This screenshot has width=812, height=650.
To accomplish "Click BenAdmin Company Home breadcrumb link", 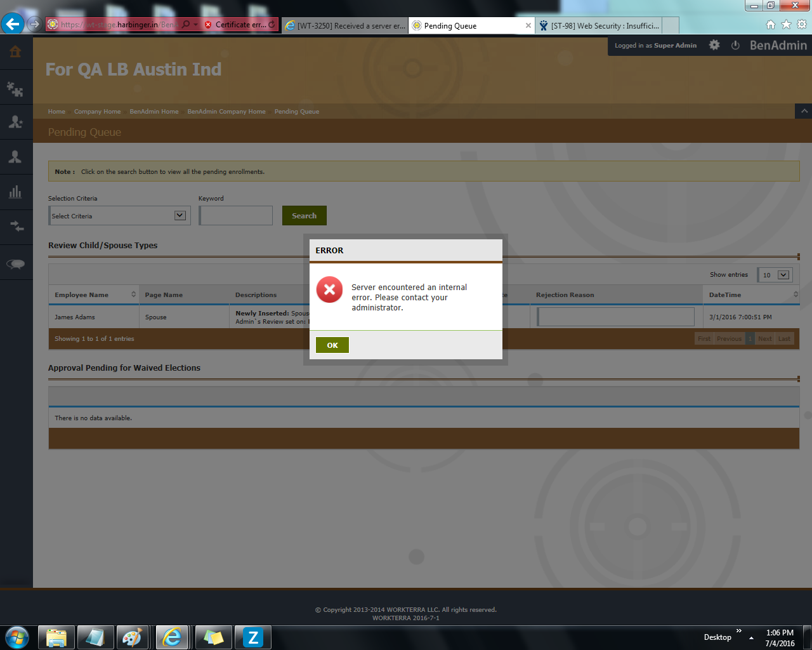I will click(226, 111).
